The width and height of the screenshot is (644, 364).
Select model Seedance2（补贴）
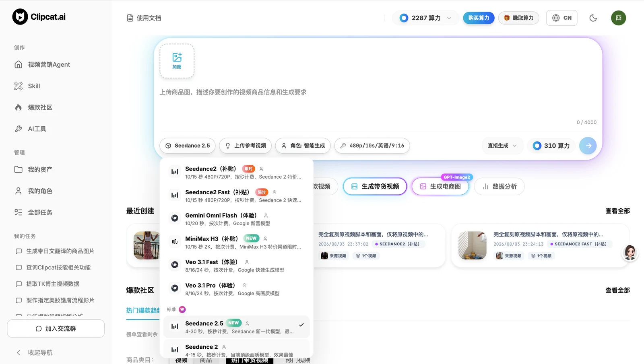point(237,173)
